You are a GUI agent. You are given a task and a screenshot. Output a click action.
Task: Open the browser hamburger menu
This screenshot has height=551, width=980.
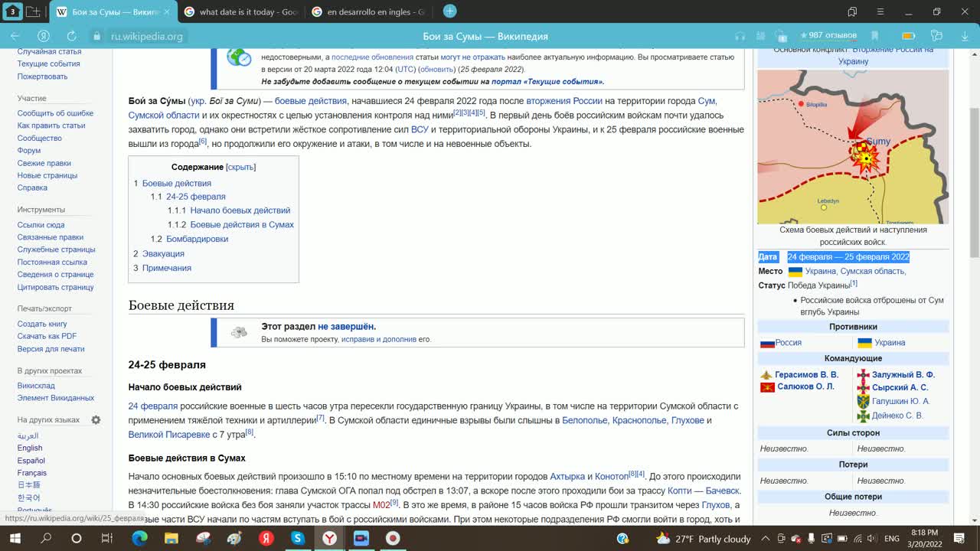882,11
